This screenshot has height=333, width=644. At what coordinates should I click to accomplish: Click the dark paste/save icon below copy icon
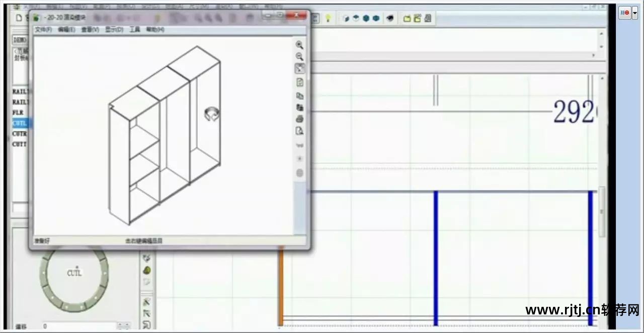(299, 107)
